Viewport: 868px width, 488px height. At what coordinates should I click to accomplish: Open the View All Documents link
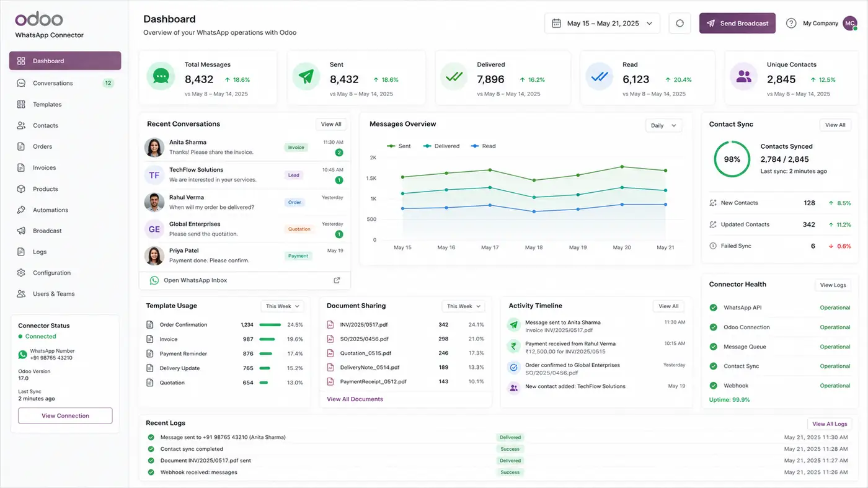[x=355, y=399]
